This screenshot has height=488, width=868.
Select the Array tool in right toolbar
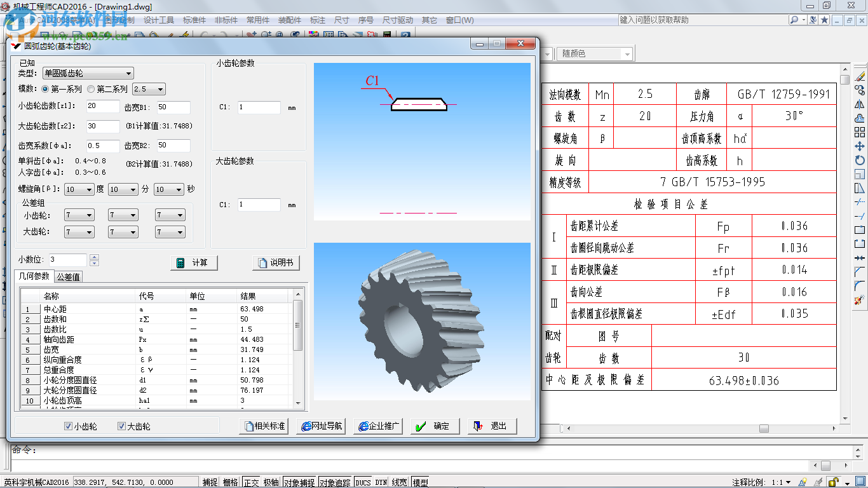click(860, 132)
